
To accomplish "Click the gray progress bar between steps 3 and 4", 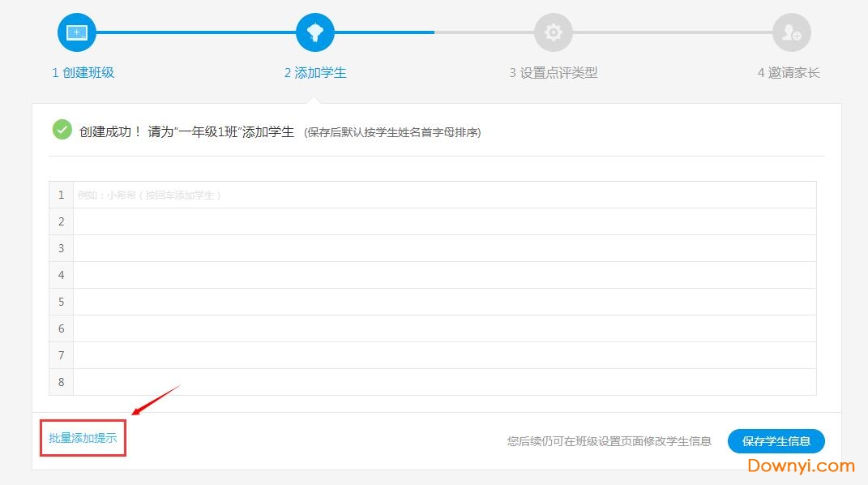I will point(673,32).
